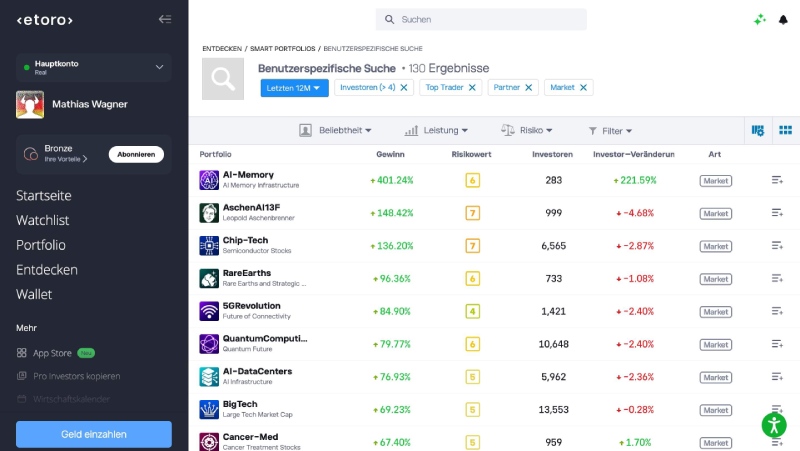
Task: Open the Portfolio page
Action: point(41,245)
